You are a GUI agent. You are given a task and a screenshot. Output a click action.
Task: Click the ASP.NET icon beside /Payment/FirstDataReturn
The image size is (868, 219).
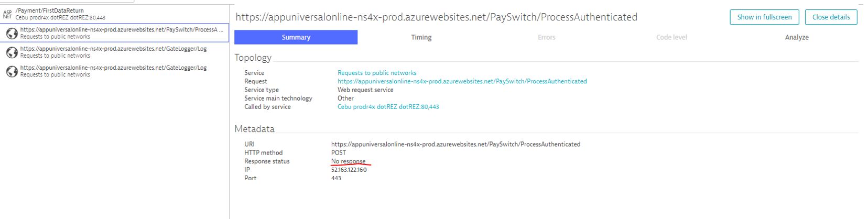click(x=7, y=14)
